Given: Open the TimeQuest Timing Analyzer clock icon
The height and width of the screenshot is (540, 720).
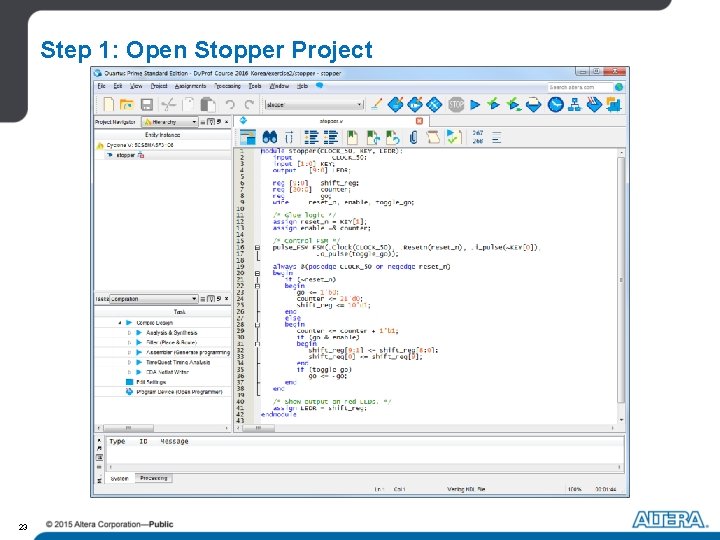Looking at the screenshot, I should 555,105.
